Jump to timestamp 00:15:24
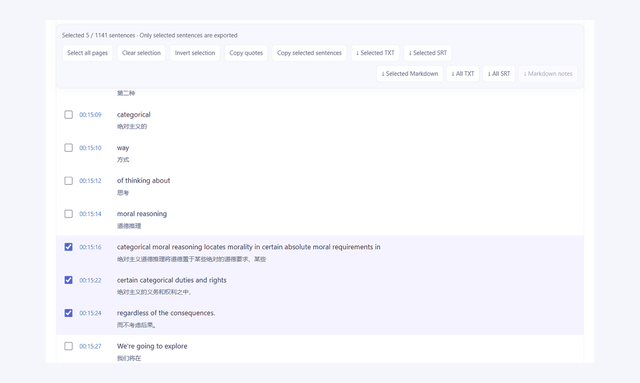 [90, 313]
